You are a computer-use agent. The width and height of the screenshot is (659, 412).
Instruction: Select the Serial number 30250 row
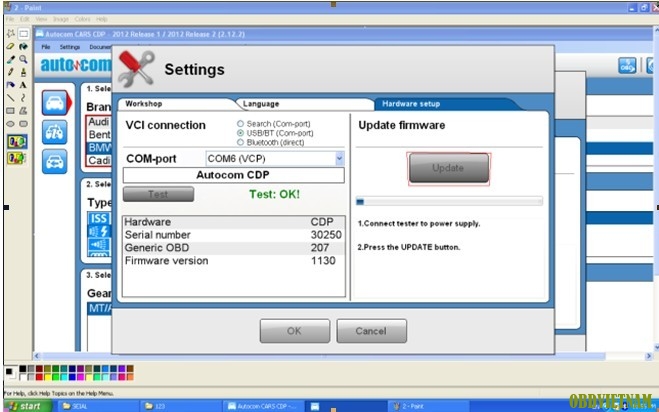coord(233,235)
